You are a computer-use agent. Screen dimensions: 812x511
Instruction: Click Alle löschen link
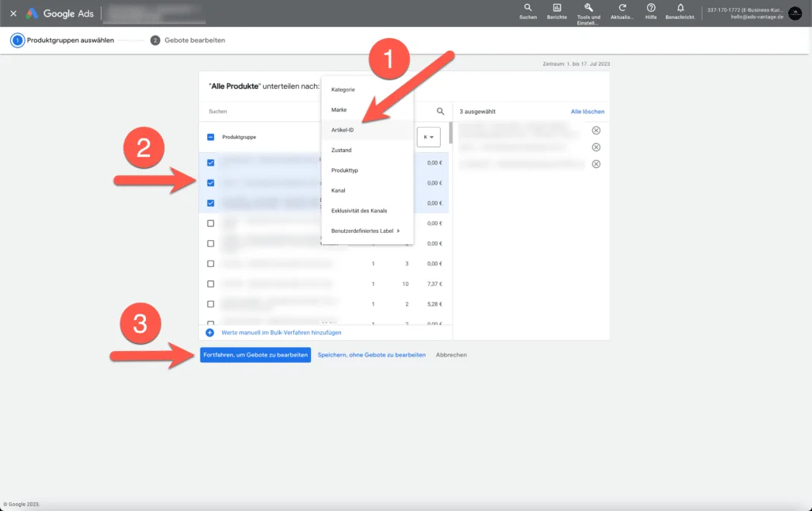pos(588,111)
